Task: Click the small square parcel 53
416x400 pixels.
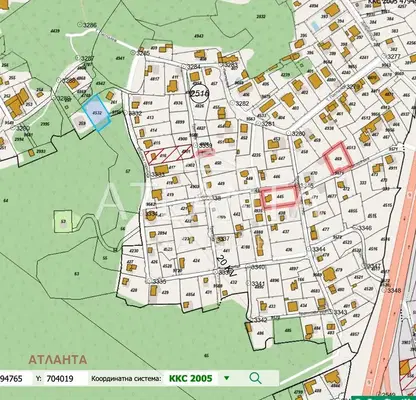Action: coord(63,221)
